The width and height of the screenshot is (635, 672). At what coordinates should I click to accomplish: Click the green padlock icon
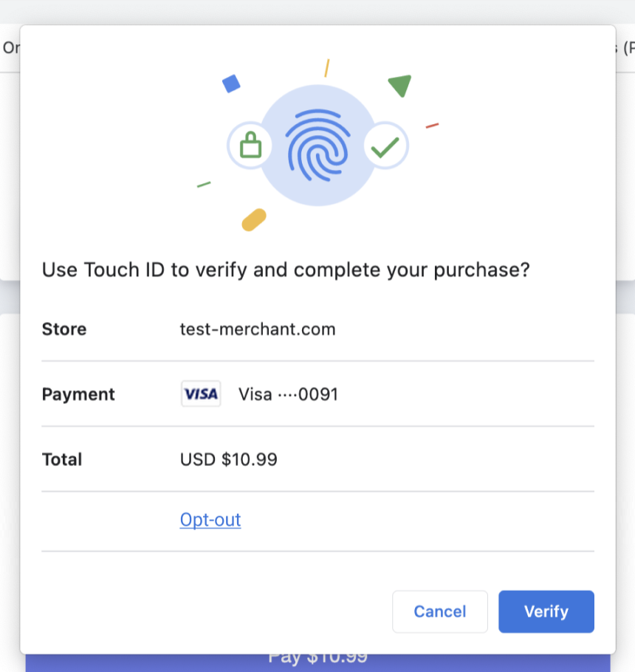coord(250,145)
